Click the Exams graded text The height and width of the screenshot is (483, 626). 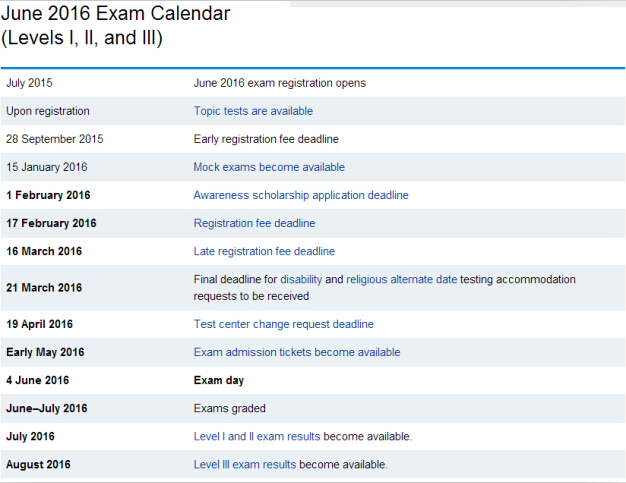[x=229, y=408]
